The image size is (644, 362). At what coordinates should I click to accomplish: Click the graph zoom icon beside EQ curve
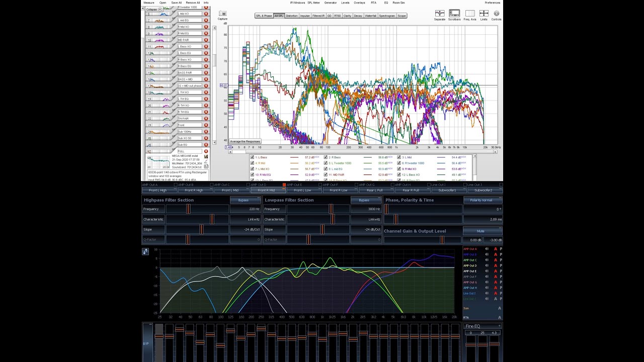(145, 251)
